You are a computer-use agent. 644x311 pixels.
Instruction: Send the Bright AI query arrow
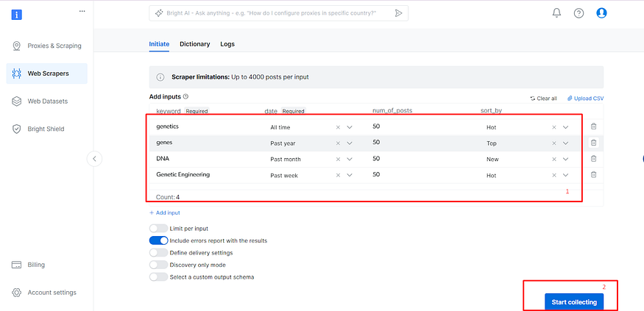pos(398,13)
